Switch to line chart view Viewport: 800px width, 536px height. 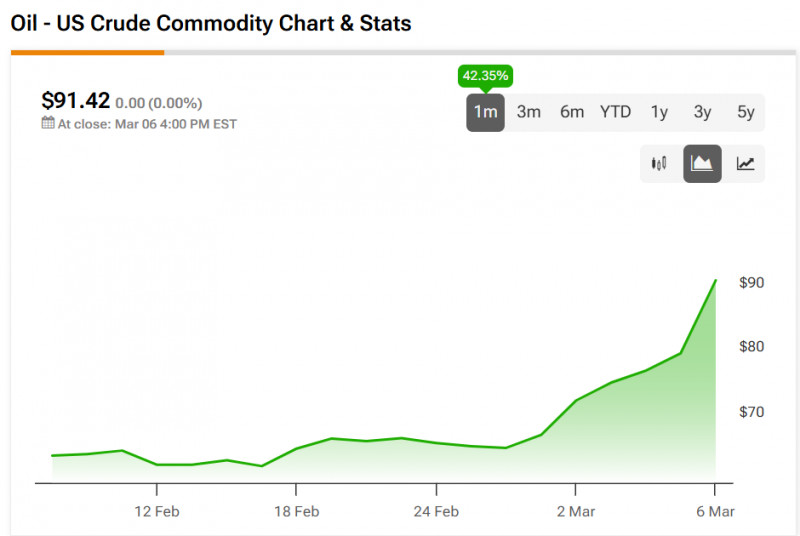pos(745,164)
